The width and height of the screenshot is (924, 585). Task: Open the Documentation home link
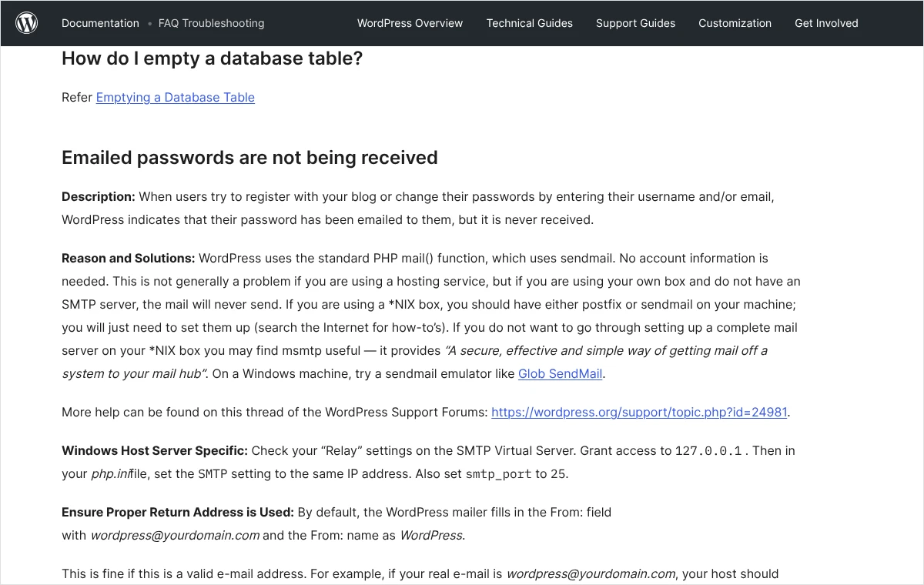click(100, 23)
